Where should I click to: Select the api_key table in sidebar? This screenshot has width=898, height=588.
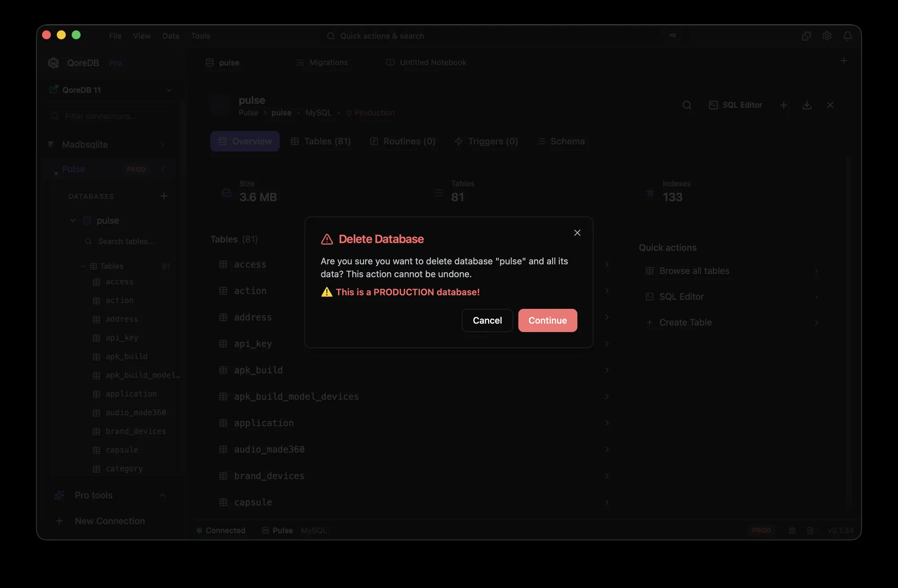[122, 338]
